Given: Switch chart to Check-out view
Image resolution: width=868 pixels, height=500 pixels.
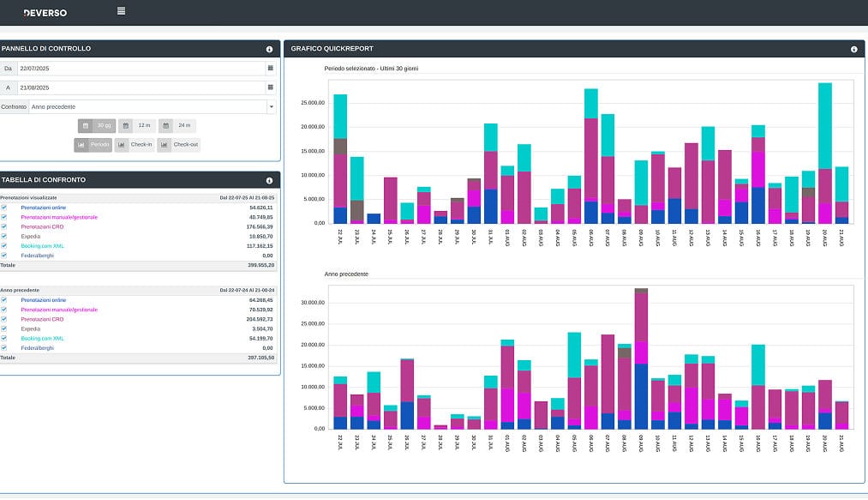Looking at the screenshot, I should click(x=179, y=145).
